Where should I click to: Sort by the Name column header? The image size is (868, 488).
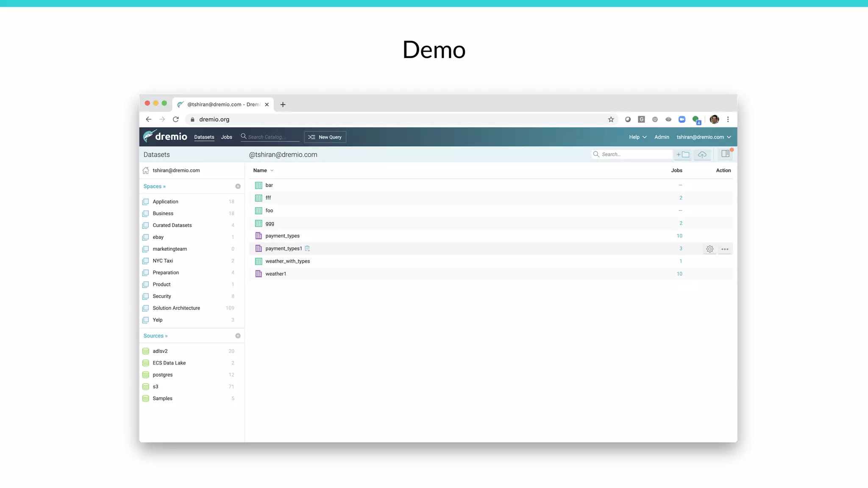pos(263,170)
